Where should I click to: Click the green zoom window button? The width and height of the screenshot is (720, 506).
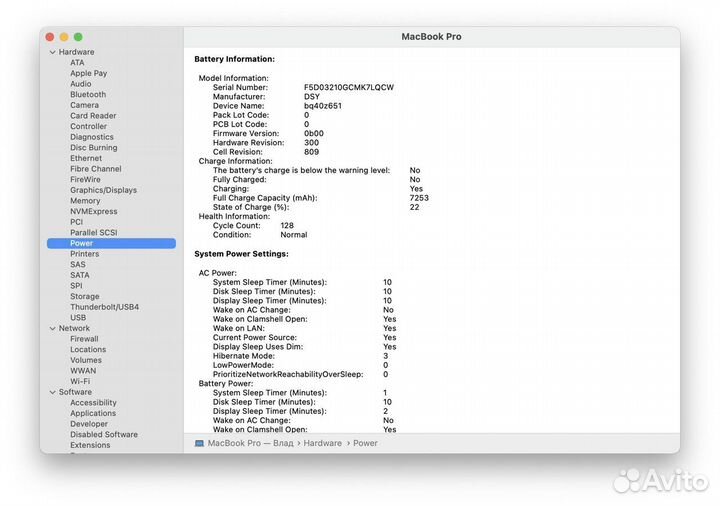tap(79, 37)
